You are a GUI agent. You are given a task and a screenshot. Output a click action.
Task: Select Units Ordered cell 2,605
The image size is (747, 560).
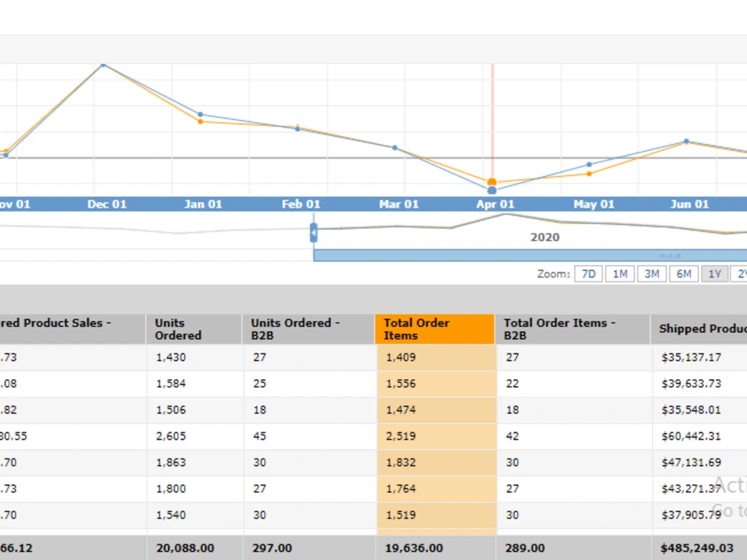tap(195, 436)
